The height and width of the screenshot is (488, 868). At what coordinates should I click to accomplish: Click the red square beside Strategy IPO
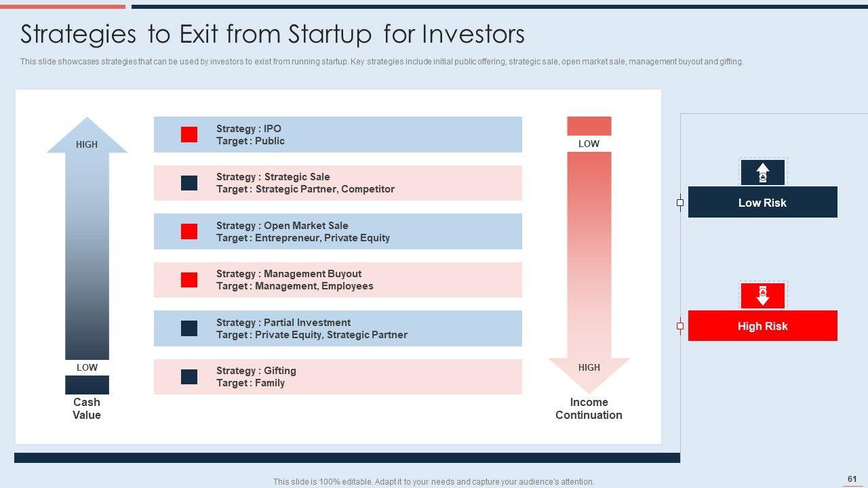pos(189,134)
